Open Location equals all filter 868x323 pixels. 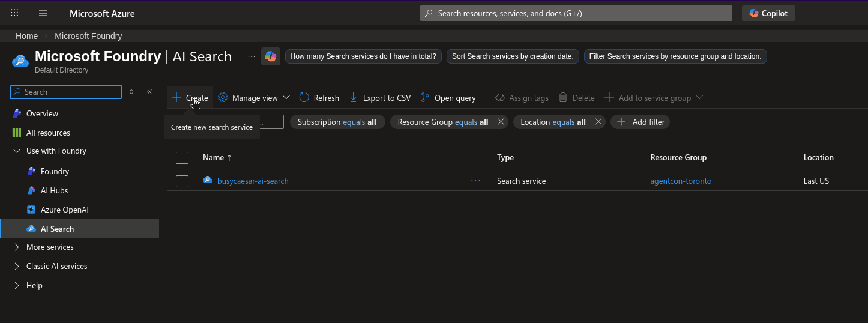point(553,122)
